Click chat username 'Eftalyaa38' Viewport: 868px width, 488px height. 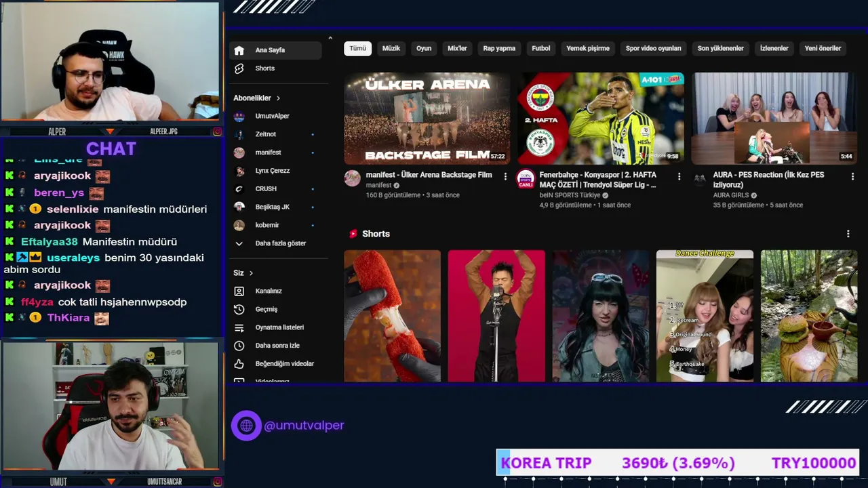[x=50, y=242]
